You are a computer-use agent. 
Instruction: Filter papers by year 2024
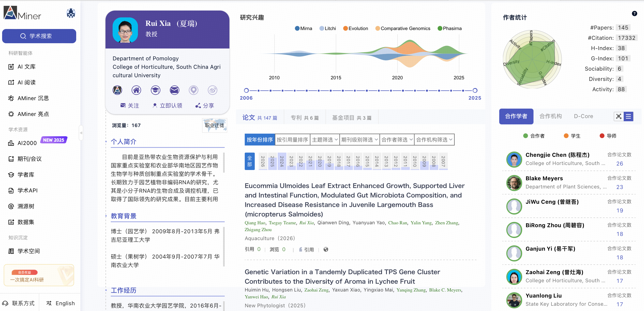(282, 161)
